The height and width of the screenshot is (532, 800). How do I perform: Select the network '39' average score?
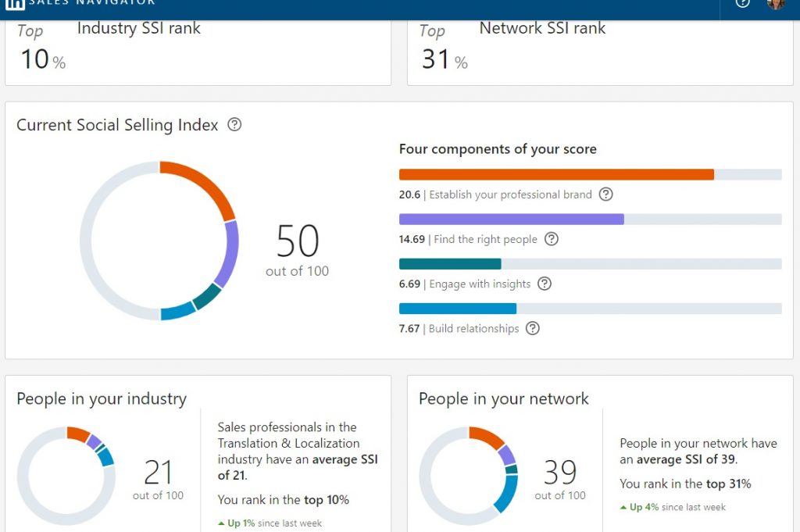pos(560,472)
